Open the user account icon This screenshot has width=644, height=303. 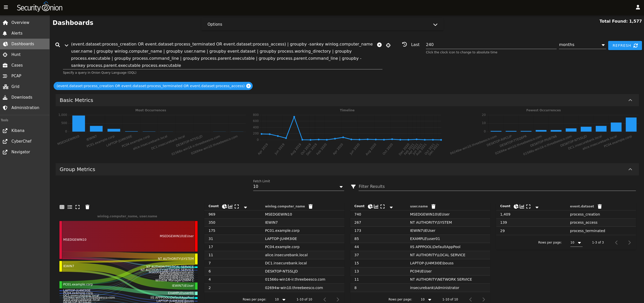[638, 7]
